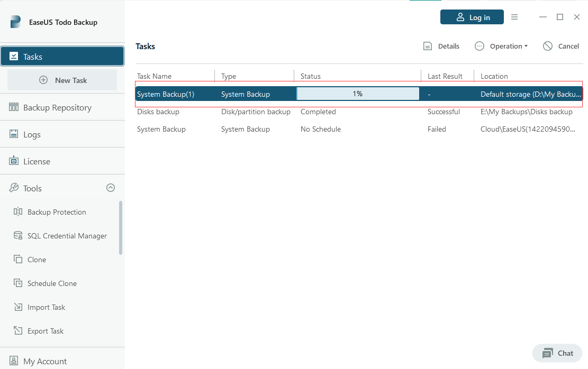Click the Log in button

pyautogui.click(x=472, y=17)
